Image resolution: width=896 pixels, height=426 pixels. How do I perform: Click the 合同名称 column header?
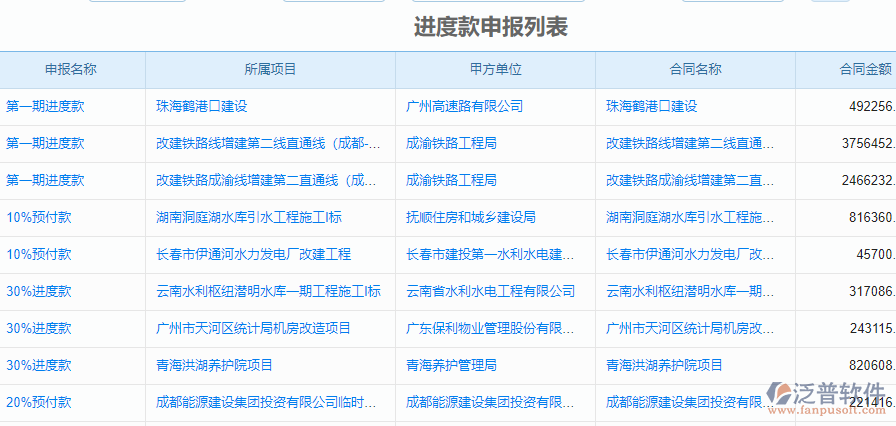tap(695, 70)
